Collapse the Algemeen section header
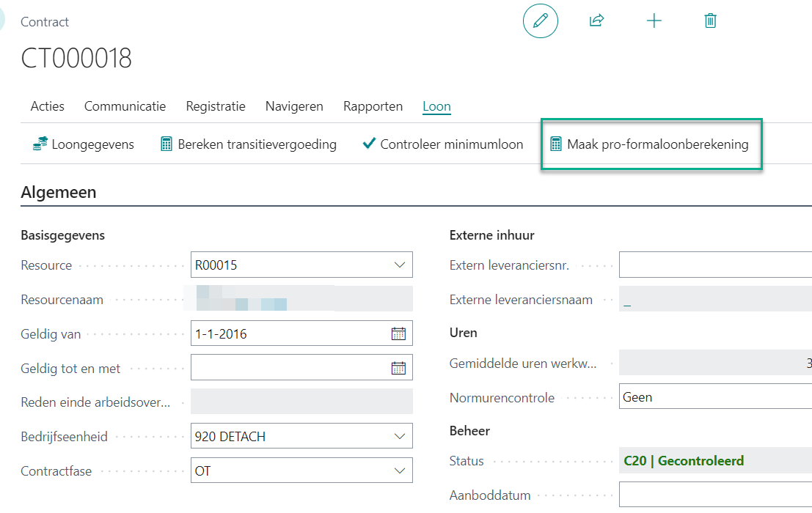812x513 pixels. coord(59,193)
